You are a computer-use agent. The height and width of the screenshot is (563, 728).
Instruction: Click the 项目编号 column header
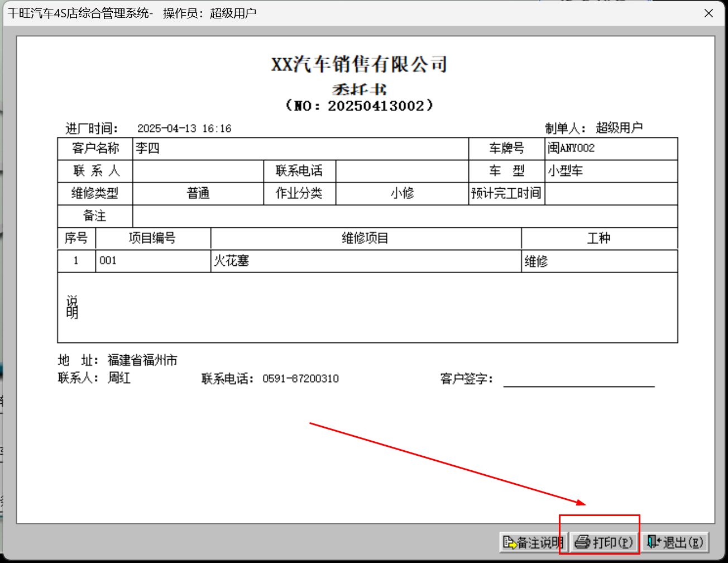[152, 238]
